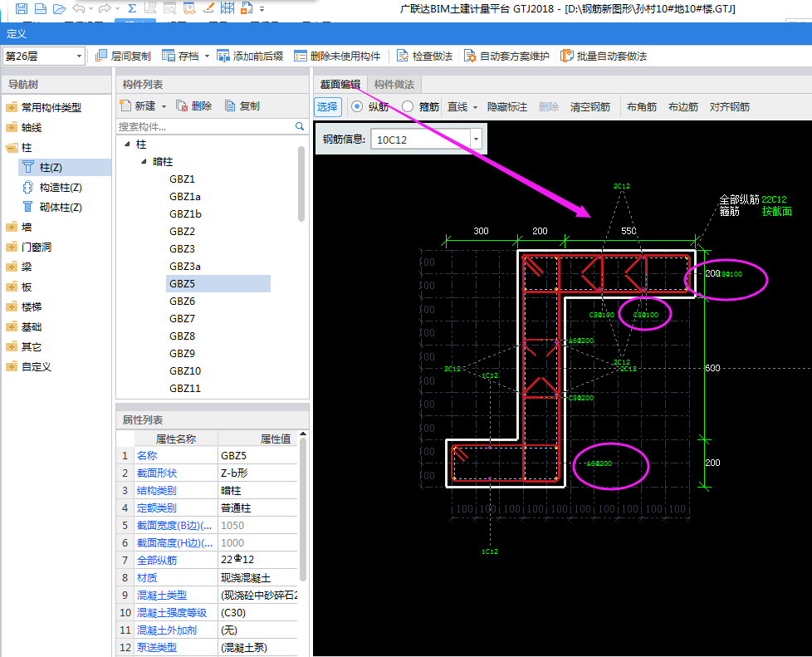The width and height of the screenshot is (812, 657).
Task: Expand 门窗洞 folder in navigation tree
Action: pos(12,248)
